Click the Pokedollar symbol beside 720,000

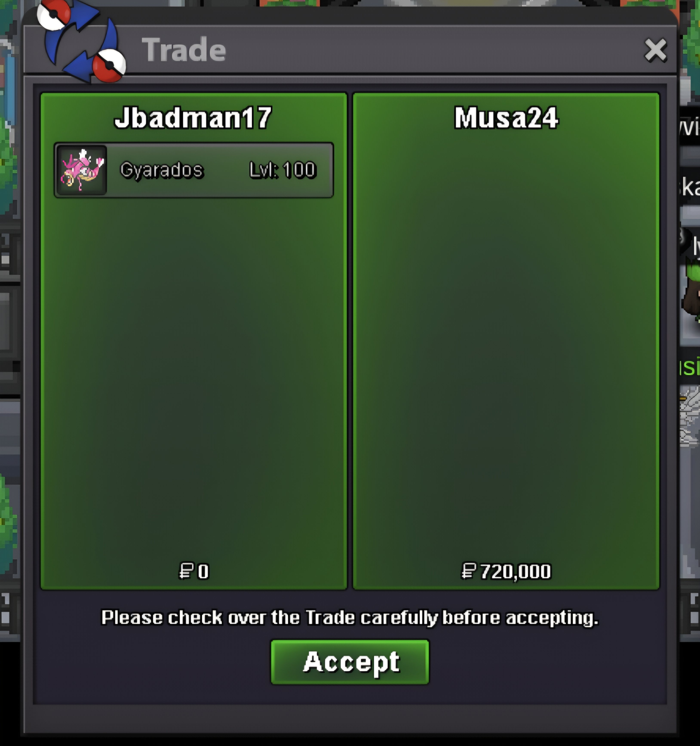(468, 571)
